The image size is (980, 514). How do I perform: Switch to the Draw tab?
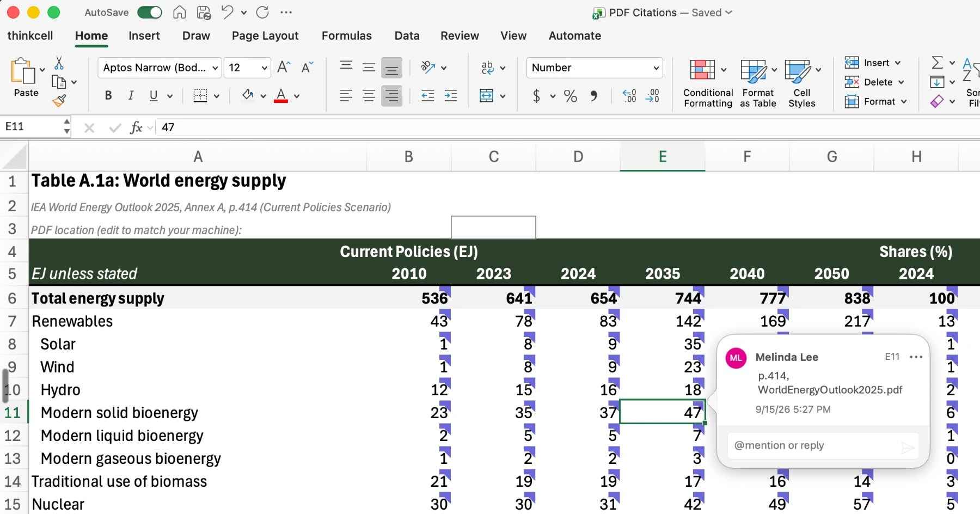196,36
